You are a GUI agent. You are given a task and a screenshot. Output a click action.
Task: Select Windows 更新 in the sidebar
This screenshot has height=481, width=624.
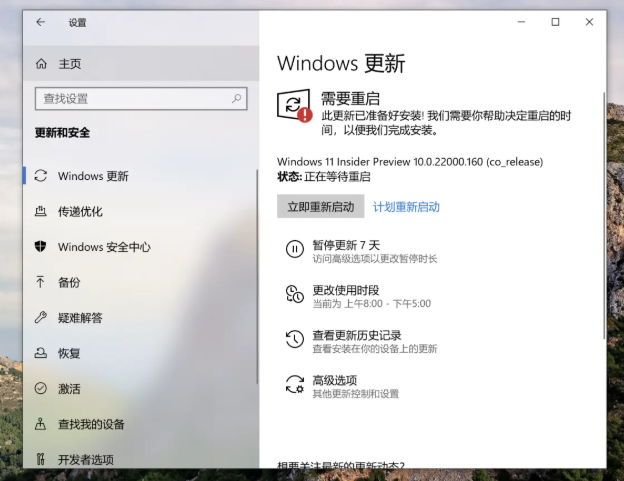point(140,176)
